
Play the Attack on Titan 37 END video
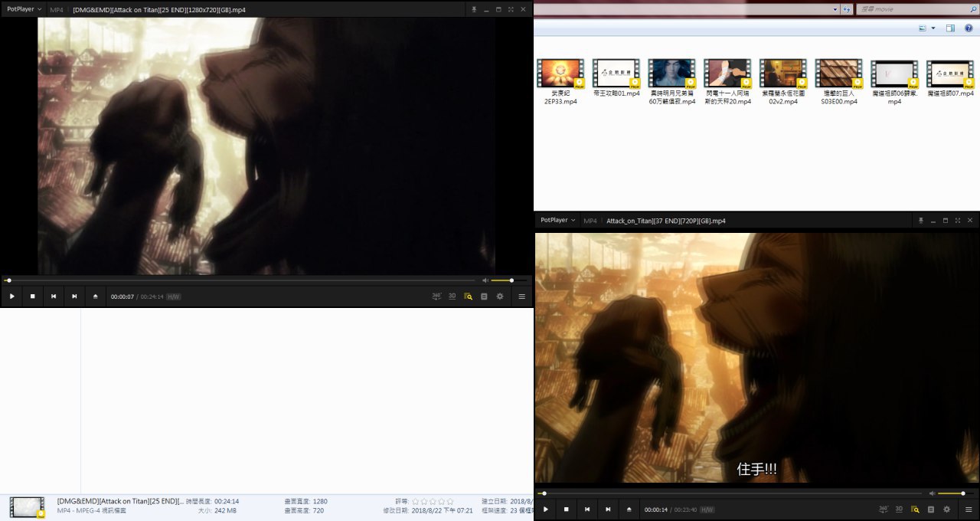[546, 509]
